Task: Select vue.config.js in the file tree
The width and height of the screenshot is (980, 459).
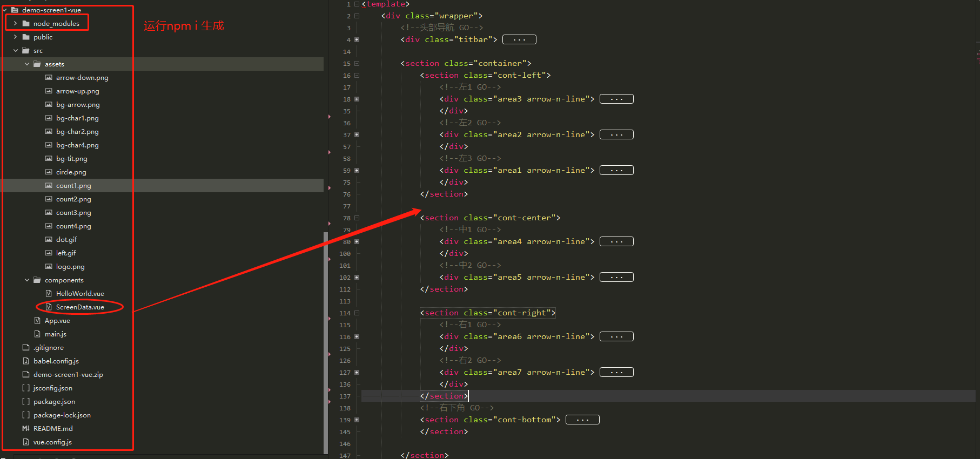Action: click(52, 442)
